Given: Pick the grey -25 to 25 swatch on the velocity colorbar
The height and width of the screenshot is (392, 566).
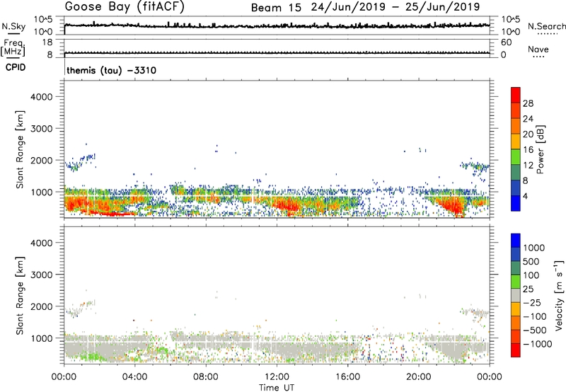Looking at the screenshot, I should coord(516,295).
